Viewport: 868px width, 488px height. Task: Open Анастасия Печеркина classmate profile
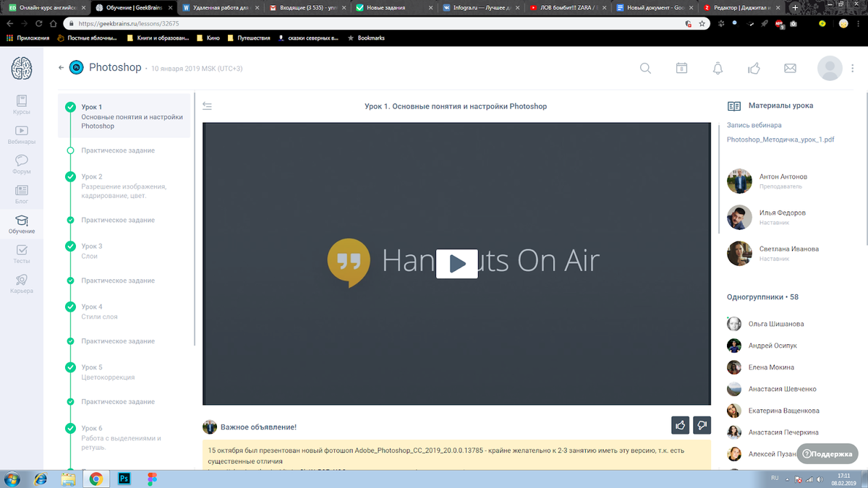(x=783, y=432)
